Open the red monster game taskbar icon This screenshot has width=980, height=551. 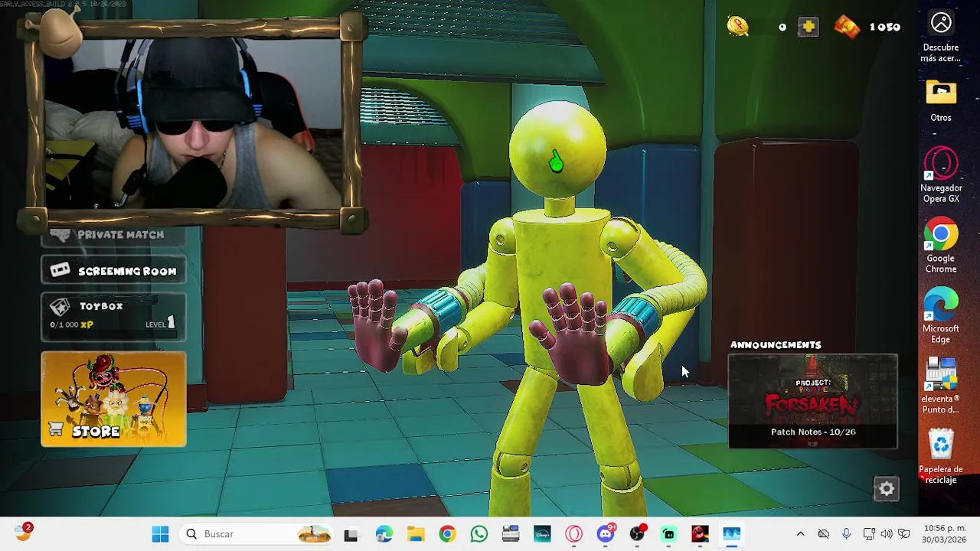click(x=701, y=534)
